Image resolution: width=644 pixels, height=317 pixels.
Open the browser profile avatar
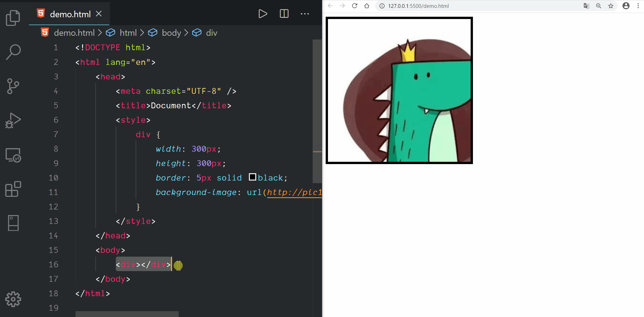pos(626,6)
